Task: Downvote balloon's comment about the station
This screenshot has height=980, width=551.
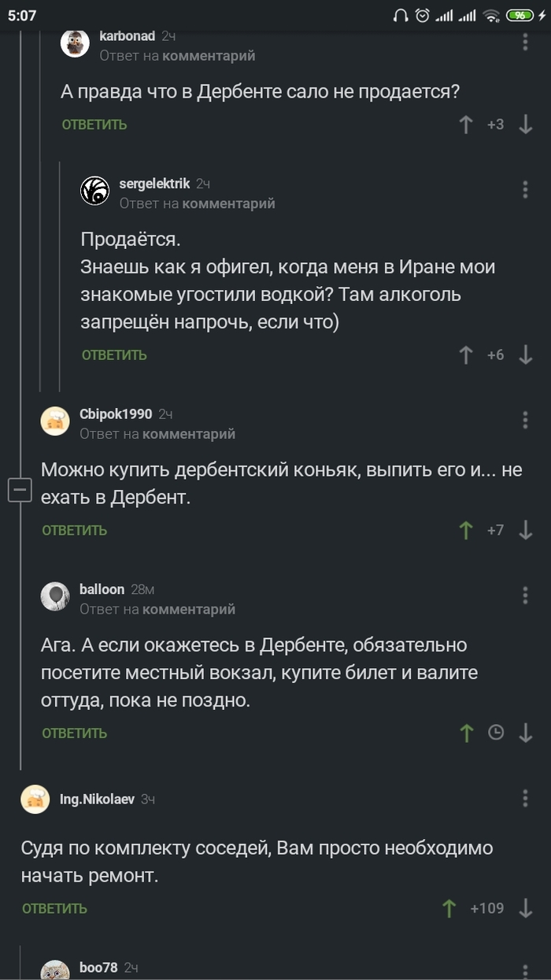Action: 526,733
